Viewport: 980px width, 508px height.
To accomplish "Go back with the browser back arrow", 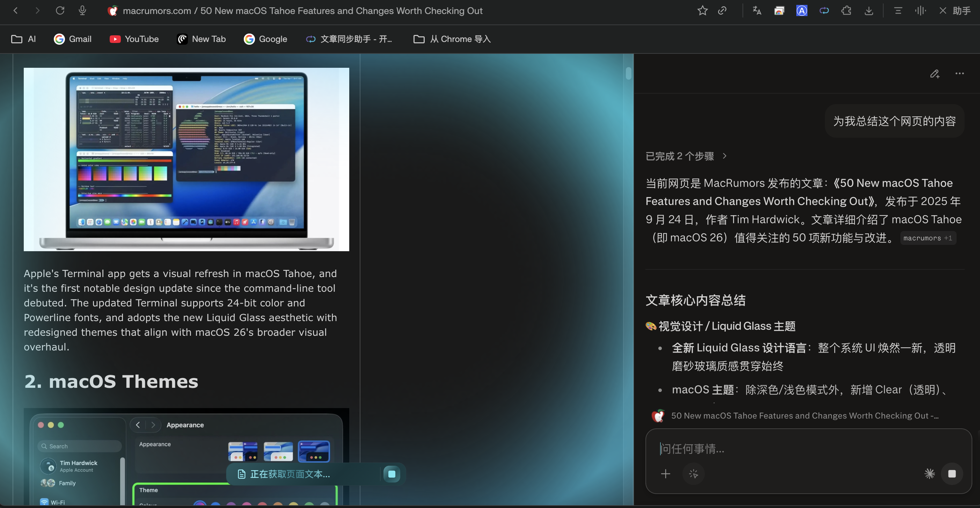I will pos(16,10).
